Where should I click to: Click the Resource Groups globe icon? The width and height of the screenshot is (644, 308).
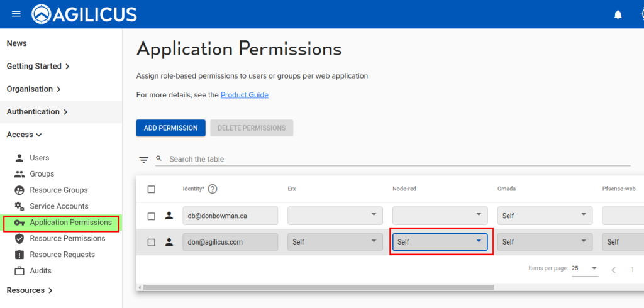(19, 190)
